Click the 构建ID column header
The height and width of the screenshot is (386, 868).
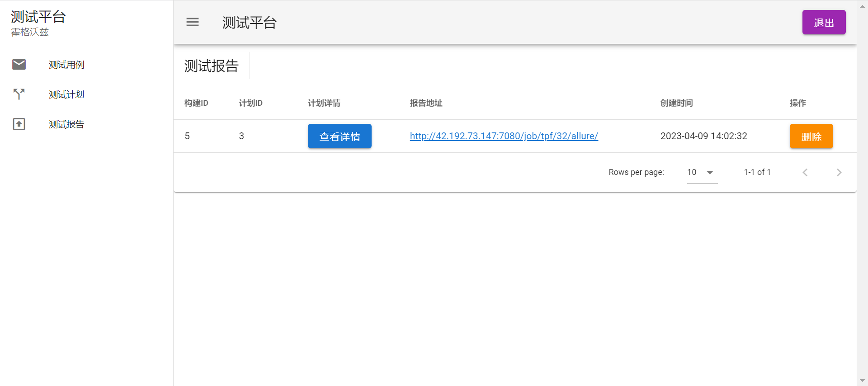click(x=196, y=103)
